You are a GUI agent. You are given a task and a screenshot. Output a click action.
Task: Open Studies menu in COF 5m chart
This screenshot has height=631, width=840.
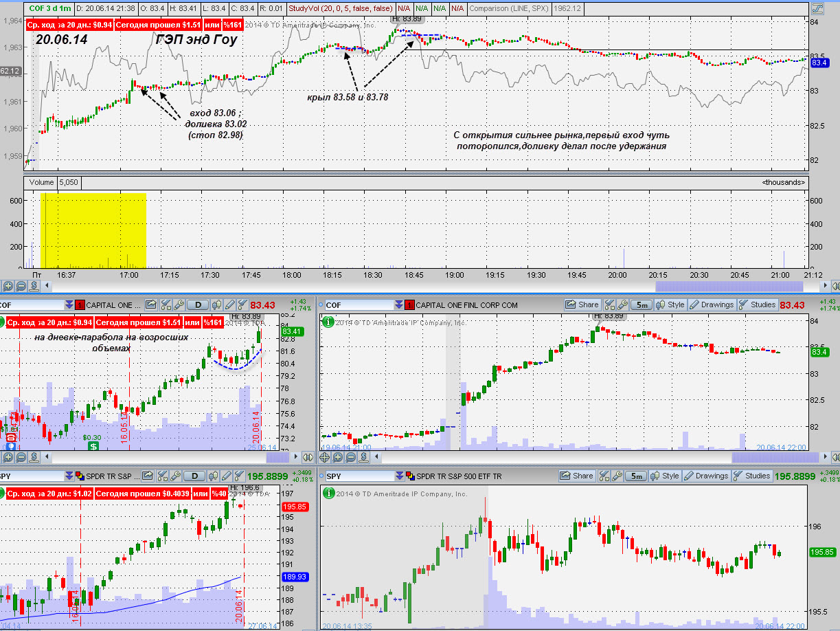tap(756, 304)
